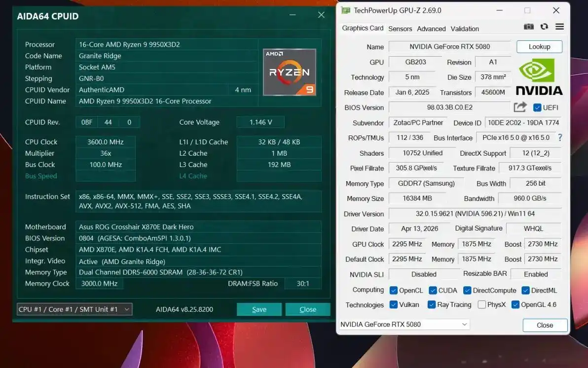The width and height of the screenshot is (588, 368).
Task: Click the NVIDIA SLI value Disabled
Action: tap(424, 274)
